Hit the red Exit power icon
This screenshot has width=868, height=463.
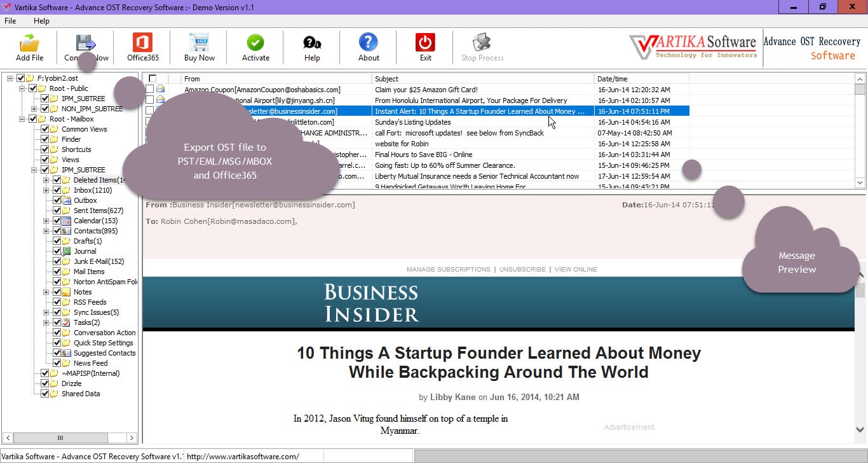coord(425,43)
